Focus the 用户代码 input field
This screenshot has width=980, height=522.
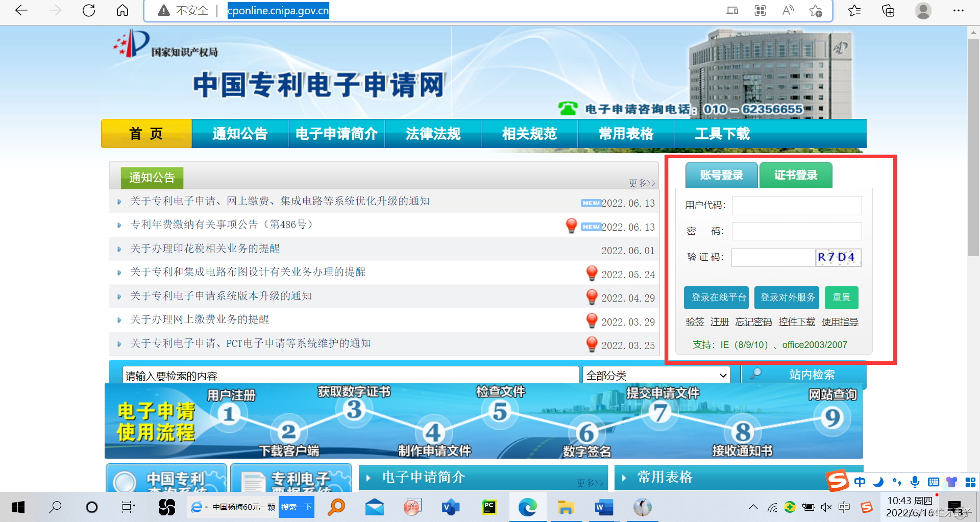click(797, 205)
